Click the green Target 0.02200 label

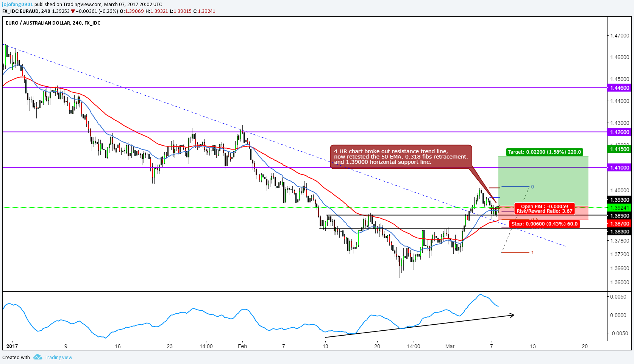pos(544,152)
